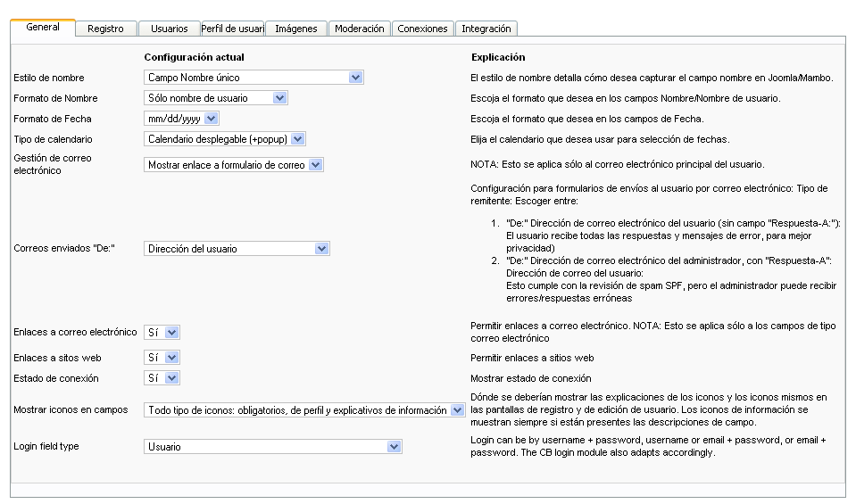Open the Imágenes tab
Viewport: 856px width, 504px height.
[295, 29]
